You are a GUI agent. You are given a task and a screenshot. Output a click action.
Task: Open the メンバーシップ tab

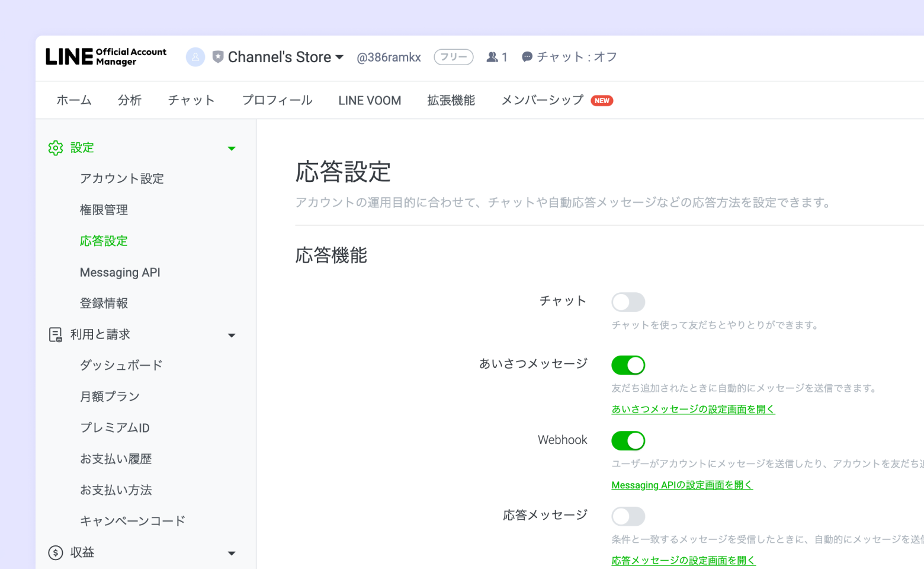(543, 100)
